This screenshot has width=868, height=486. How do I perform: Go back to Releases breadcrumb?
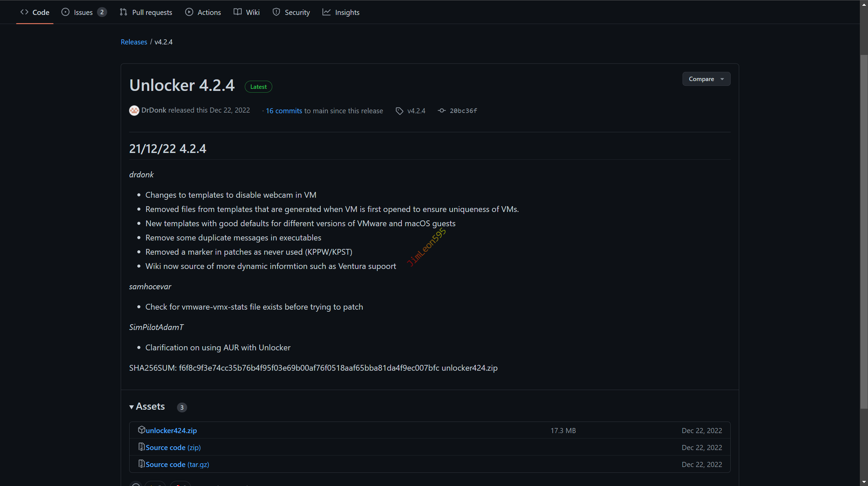click(x=134, y=42)
